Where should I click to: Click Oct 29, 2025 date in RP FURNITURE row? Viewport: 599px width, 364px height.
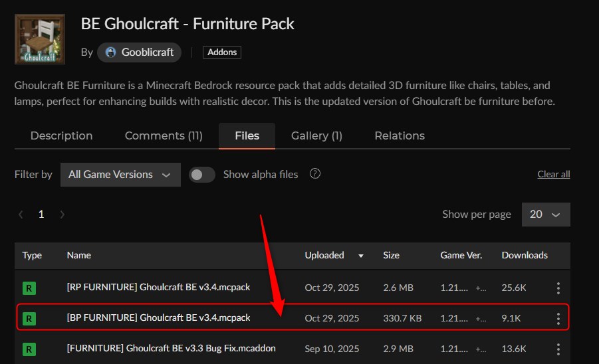pos(332,288)
